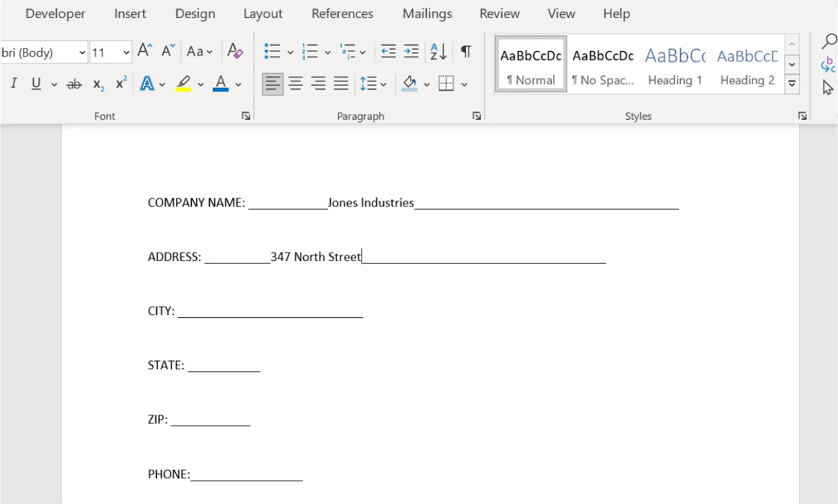Show paragraph marks with Show/Hide button
The height and width of the screenshot is (504, 838).
(x=466, y=51)
